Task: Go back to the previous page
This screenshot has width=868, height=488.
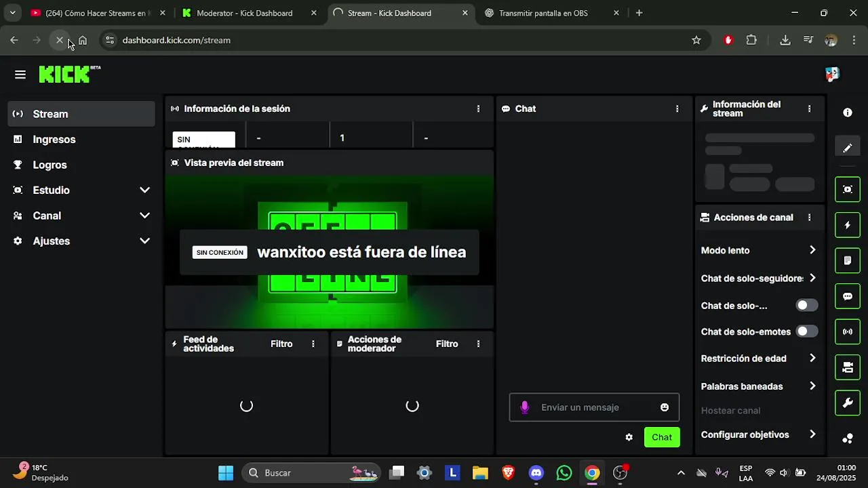Action: (14, 40)
